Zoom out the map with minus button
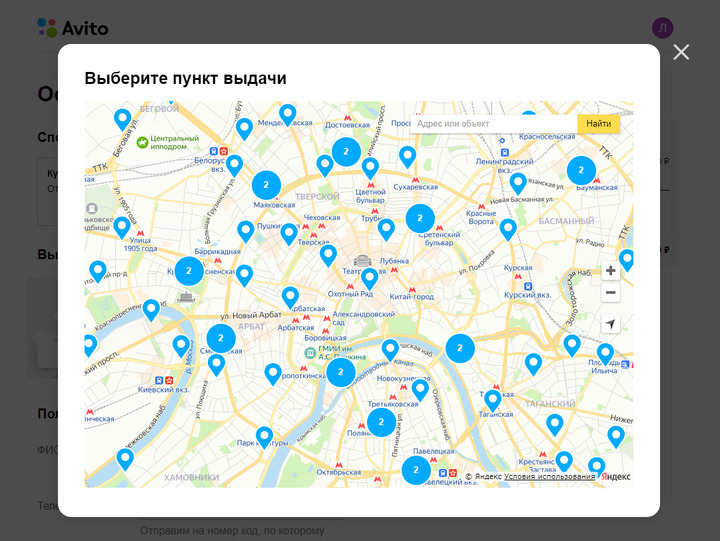Screen dimensions: 720x541 610,293
